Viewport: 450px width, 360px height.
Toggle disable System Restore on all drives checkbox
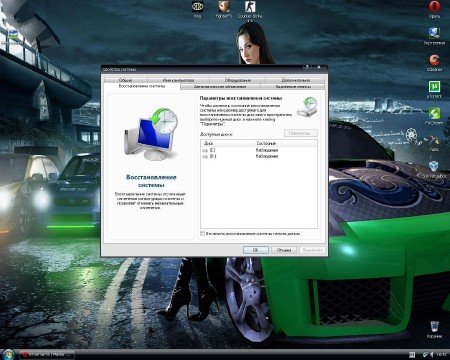coord(202,234)
